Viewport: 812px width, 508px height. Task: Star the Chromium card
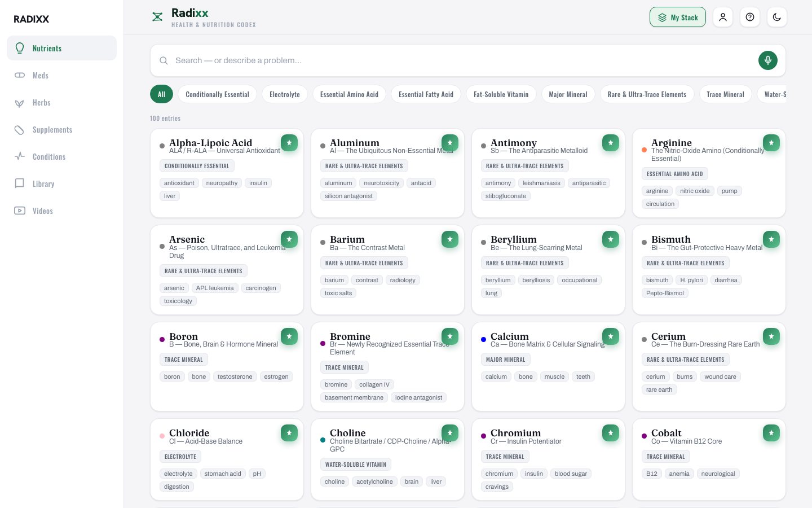(x=611, y=433)
